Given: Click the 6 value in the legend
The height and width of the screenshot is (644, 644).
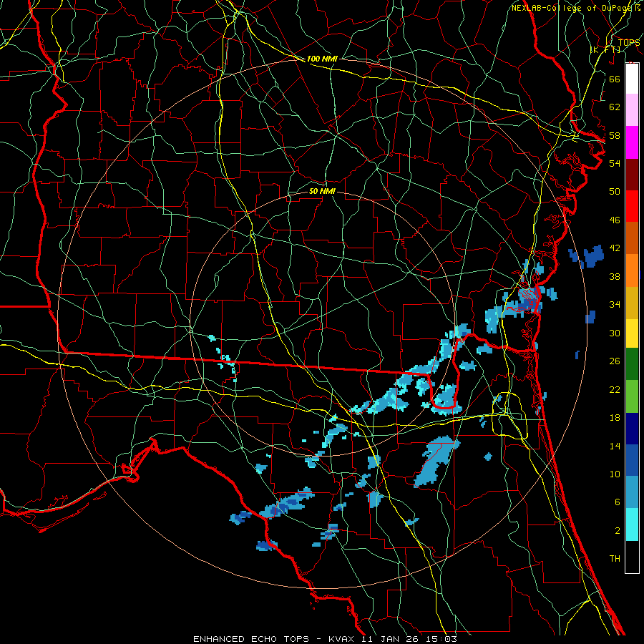Looking at the screenshot, I should [x=617, y=502].
